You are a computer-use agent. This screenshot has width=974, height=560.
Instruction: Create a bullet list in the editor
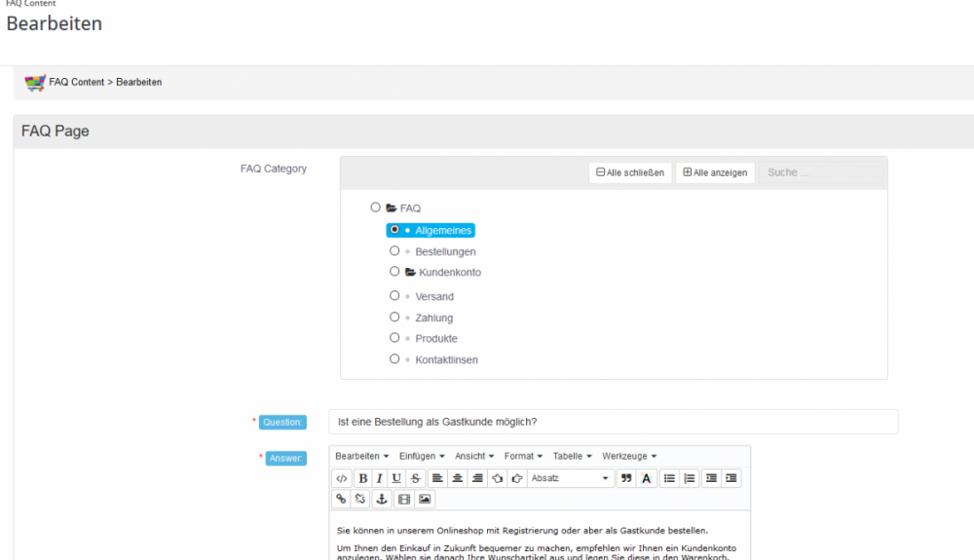click(x=669, y=478)
